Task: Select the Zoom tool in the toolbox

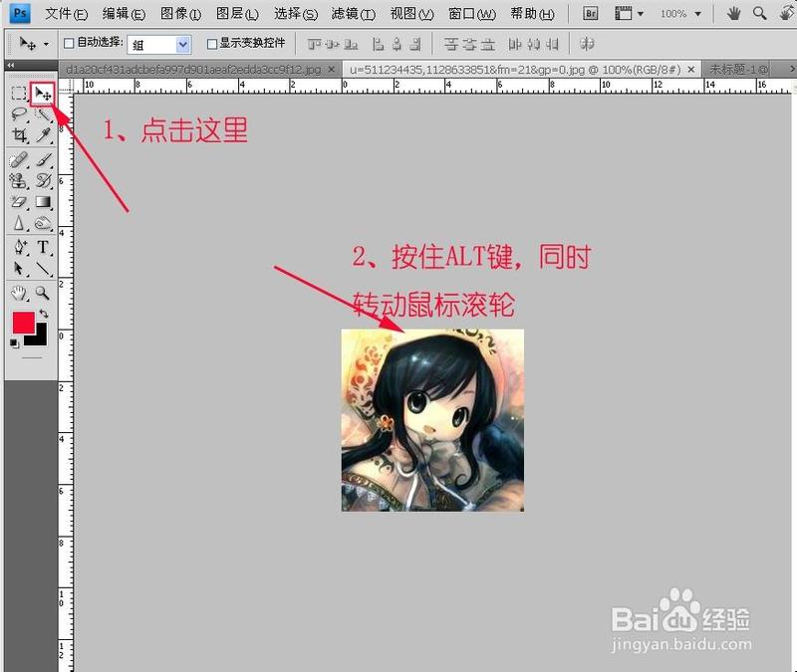Action: click(43, 293)
